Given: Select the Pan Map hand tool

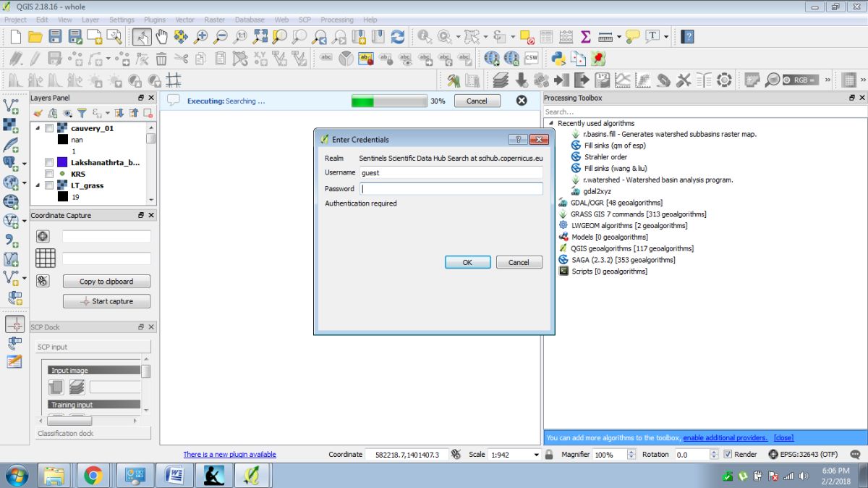Looking at the screenshot, I should point(161,36).
